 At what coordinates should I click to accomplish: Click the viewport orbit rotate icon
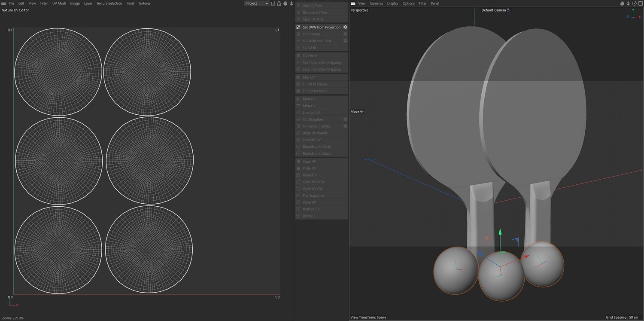[x=634, y=3]
